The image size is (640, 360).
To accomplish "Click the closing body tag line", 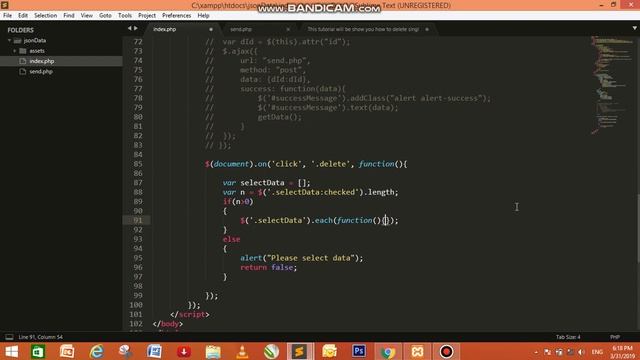I will (x=168, y=324).
